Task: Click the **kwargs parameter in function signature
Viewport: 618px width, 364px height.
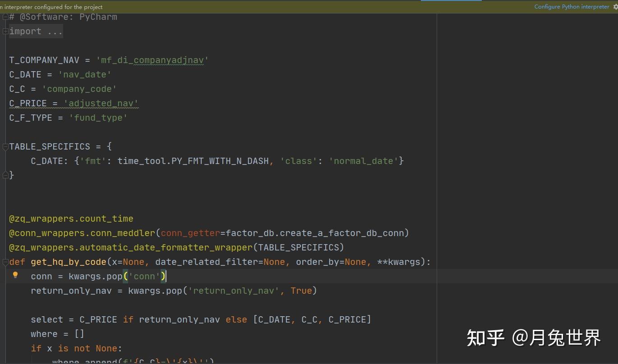Action: [x=399, y=262]
